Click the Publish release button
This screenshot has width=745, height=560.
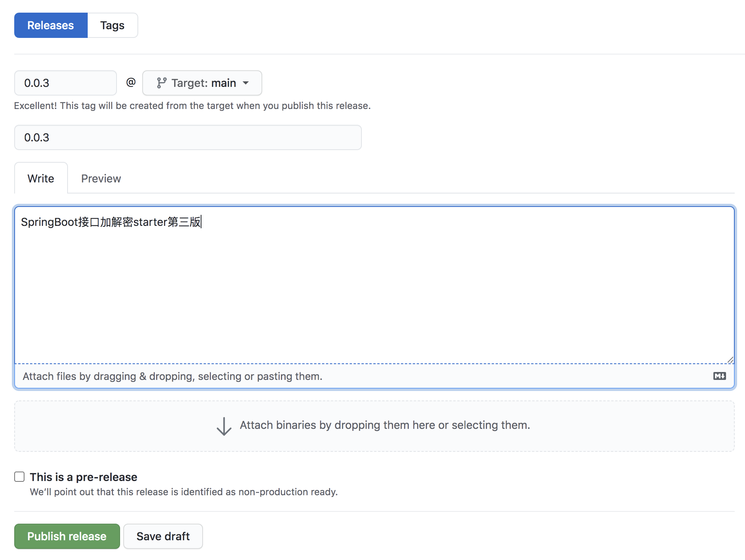pos(66,536)
